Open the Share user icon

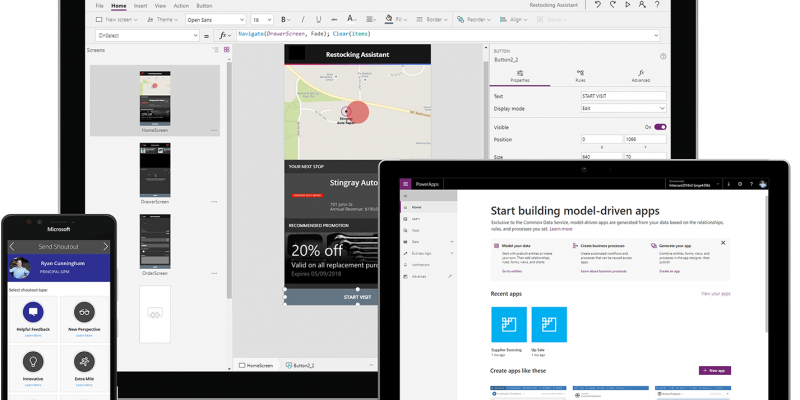(x=642, y=5)
